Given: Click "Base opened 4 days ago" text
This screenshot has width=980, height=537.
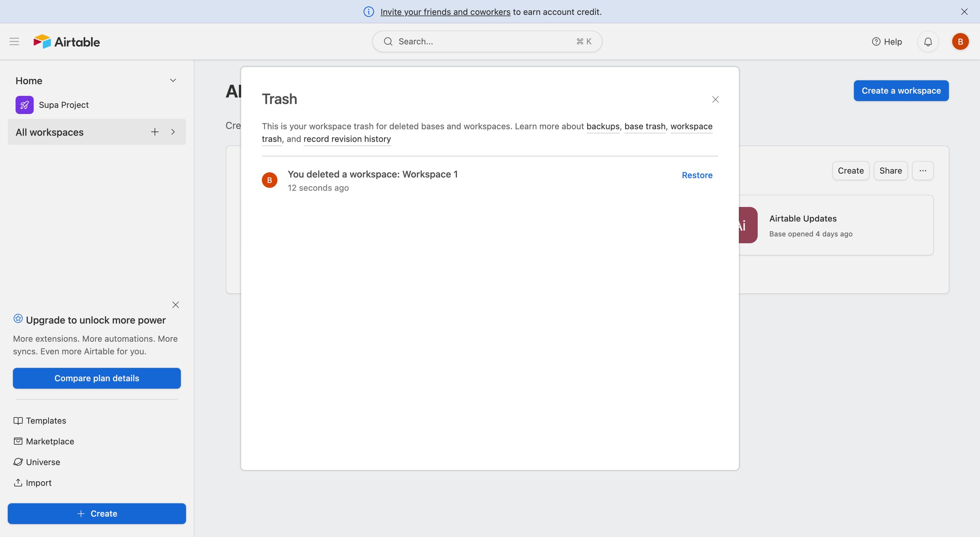Looking at the screenshot, I should [811, 234].
